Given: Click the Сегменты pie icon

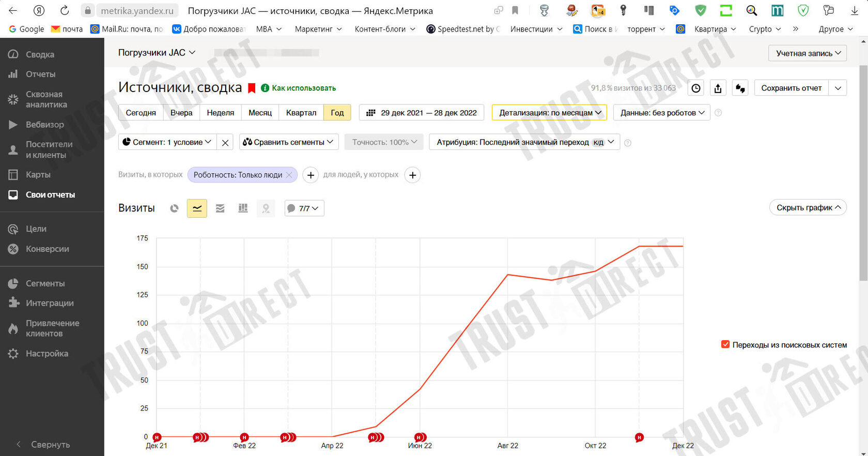Looking at the screenshot, I should pos(13,283).
